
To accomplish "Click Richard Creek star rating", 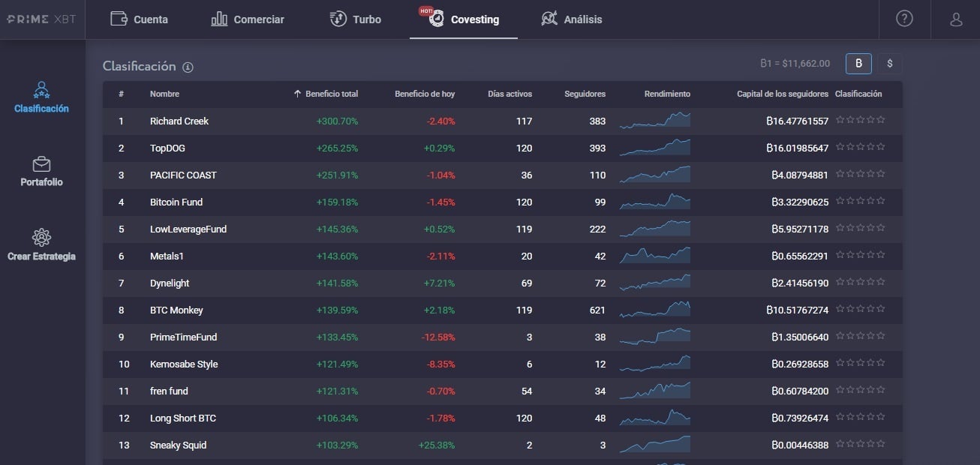I will pyautogui.click(x=861, y=120).
